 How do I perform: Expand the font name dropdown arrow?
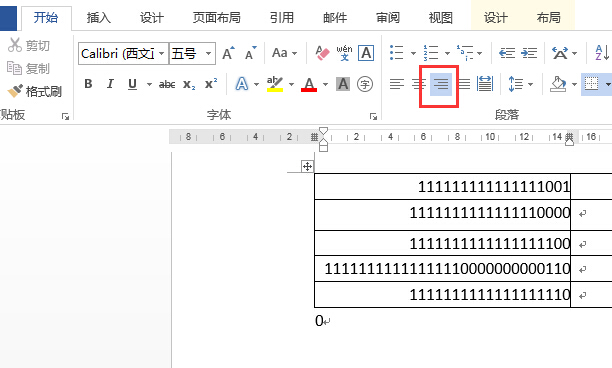(x=162, y=53)
